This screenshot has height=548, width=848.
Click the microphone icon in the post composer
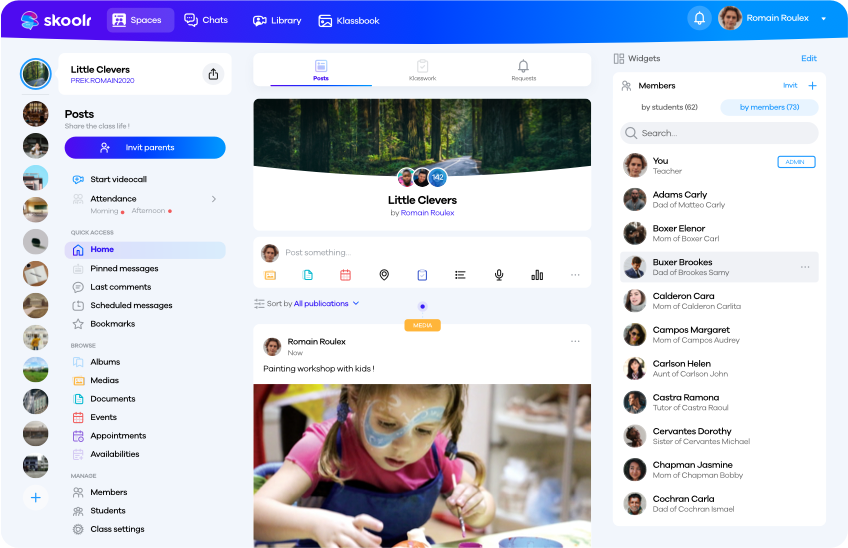pyautogui.click(x=499, y=275)
